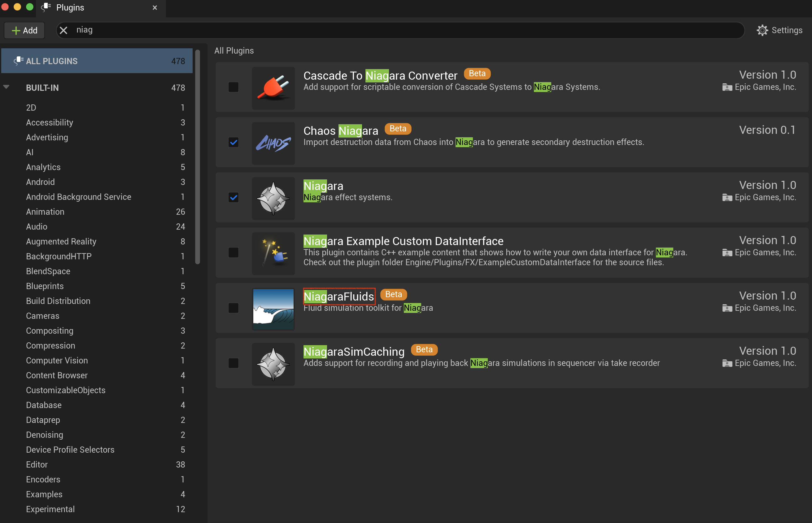Viewport: 812px width, 523px height.
Task: Enable the NiagaraSimCaching plugin checkbox
Action: click(x=233, y=363)
